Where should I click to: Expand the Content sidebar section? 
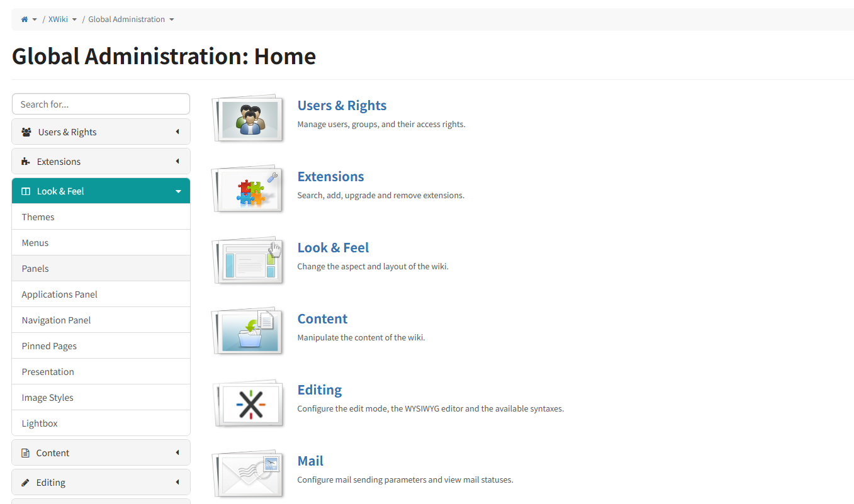[101, 453]
